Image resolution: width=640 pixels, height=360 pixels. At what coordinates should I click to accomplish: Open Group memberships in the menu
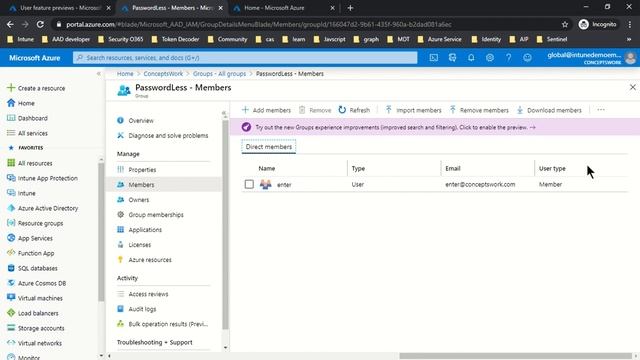tap(156, 215)
